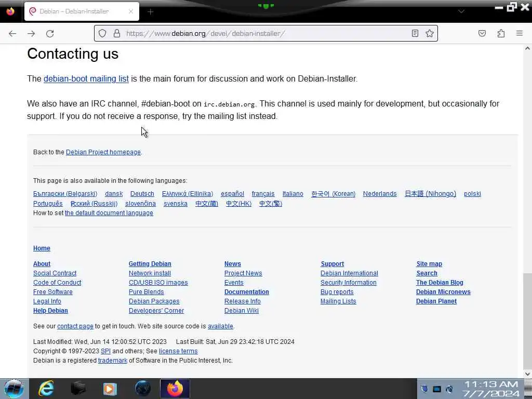Choose the slovenčina language link
Image resolution: width=532 pixels, height=399 pixels.
coord(140,204)
